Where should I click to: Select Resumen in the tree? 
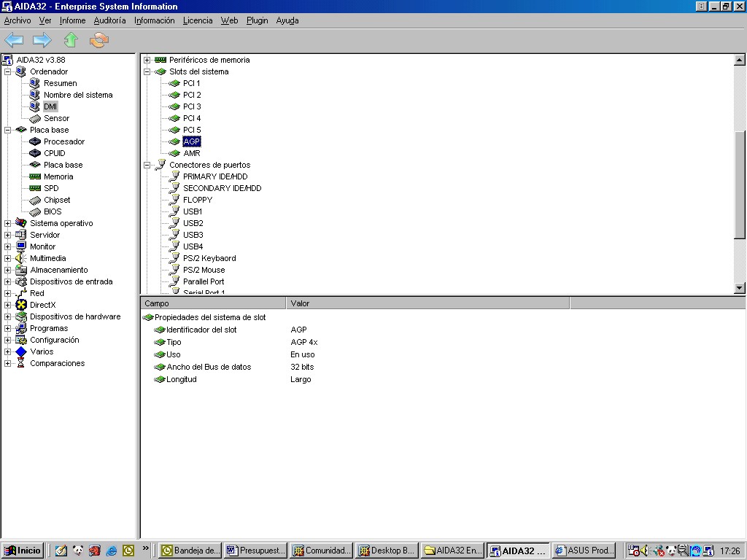tap(60, 83)
